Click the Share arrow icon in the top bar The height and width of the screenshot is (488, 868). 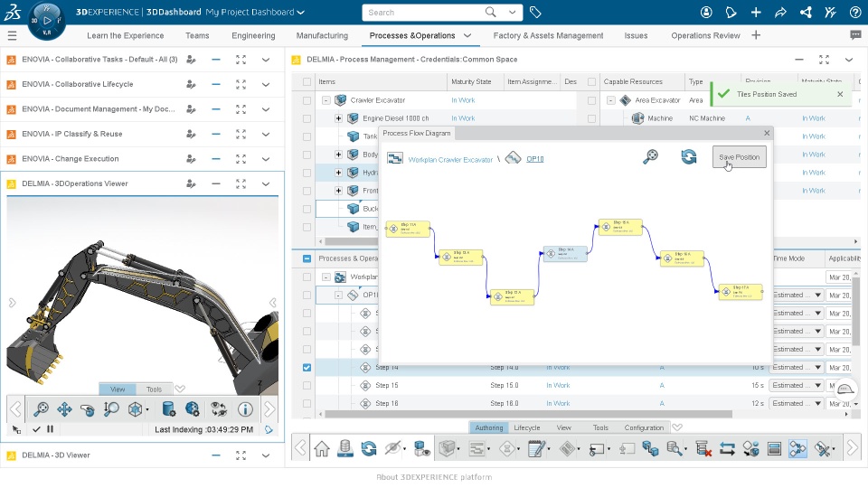(x=780, y=12)
